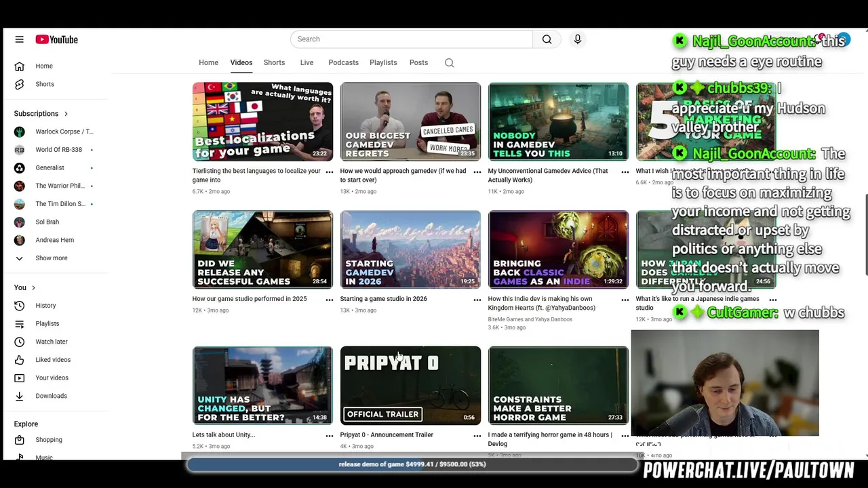Play Best localizations for your game thumbnail

tap(262, 122)
